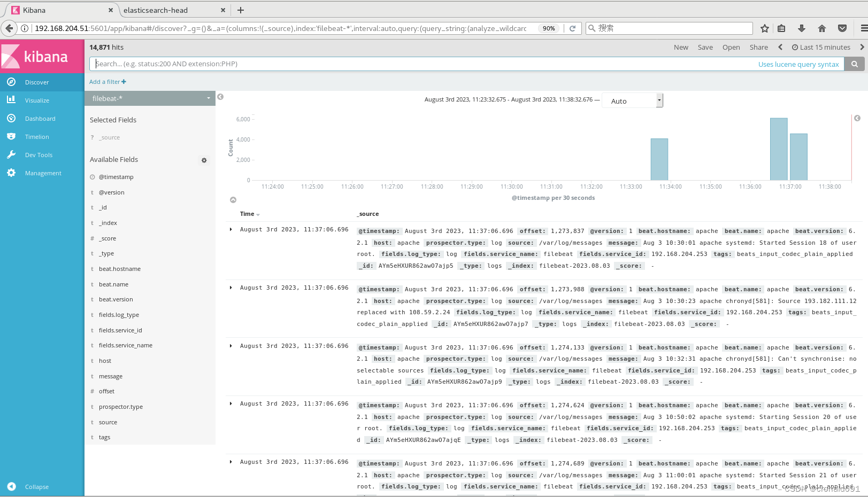Screen dimensions: 868x497
Task: Click Share in the top menu
Action: (758, 47)
